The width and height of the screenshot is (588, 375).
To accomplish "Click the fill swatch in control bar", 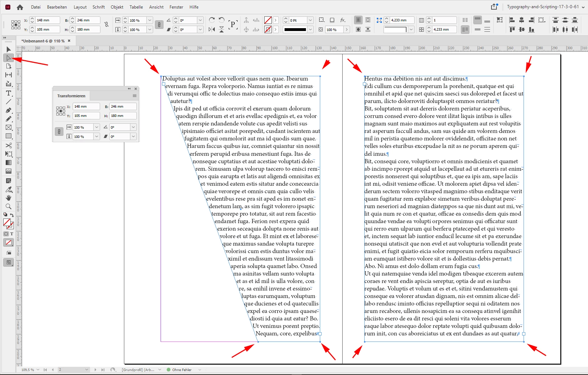I will (x=268, y=20).
